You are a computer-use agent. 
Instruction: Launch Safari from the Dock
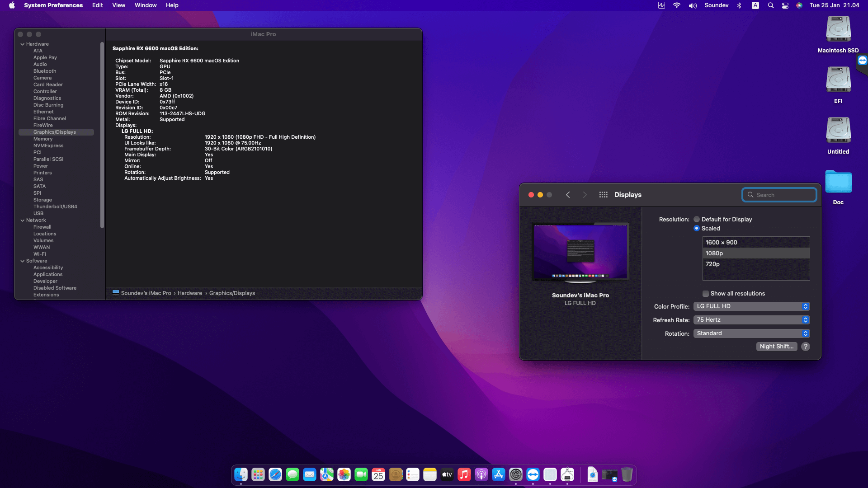point(275,475)
